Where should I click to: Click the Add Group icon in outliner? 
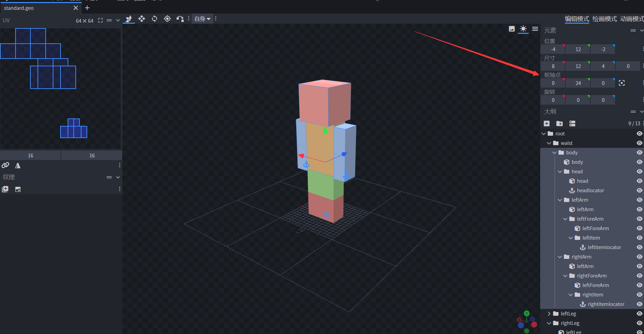pyautogui.click(x=559, y=124)
